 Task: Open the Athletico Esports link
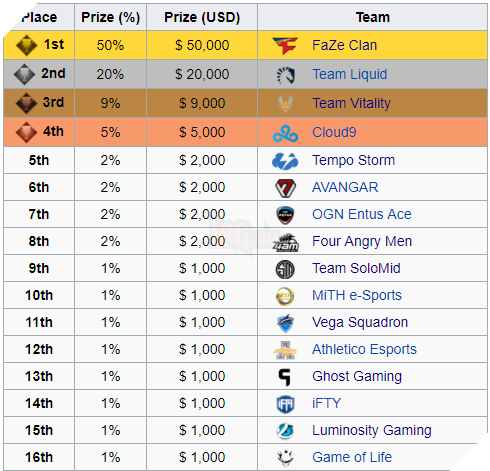click(x=364, y=349)
